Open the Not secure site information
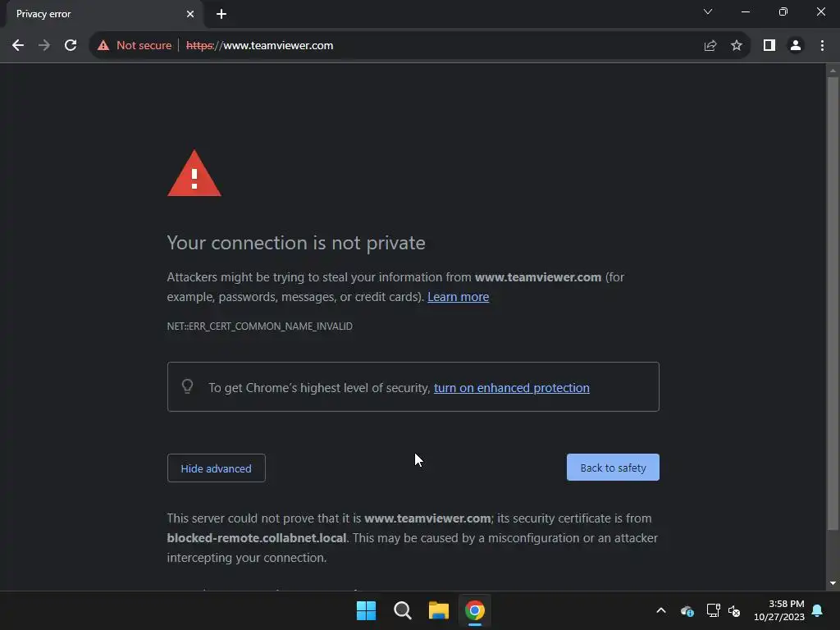The image size is (840, 630). 135,46
